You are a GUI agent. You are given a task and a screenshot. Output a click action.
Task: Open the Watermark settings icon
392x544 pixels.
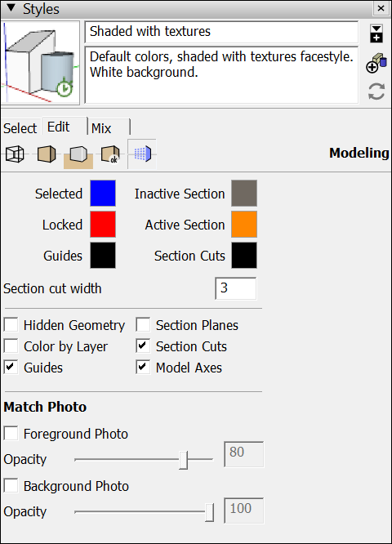click(110, 154)
